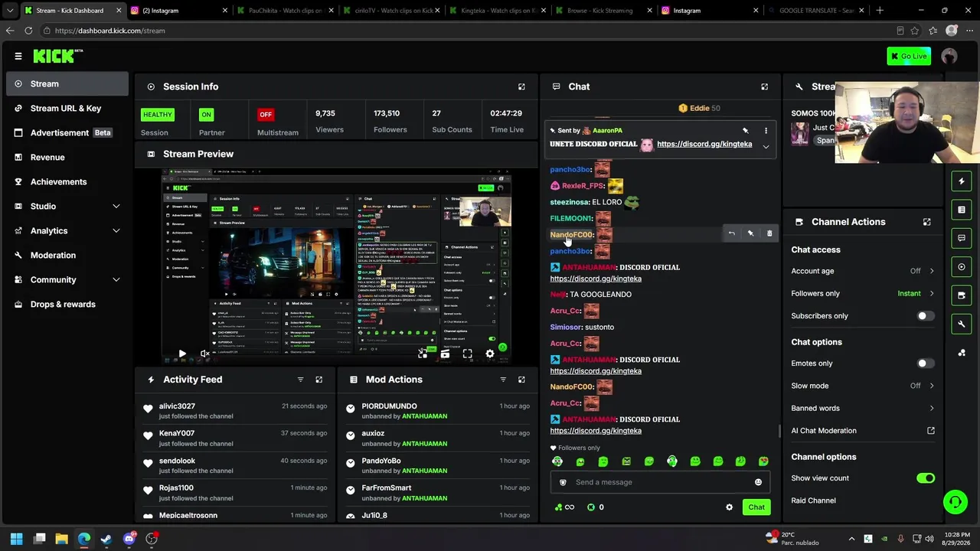
Task: Open a new browser tab
Action: pos(880,11)
